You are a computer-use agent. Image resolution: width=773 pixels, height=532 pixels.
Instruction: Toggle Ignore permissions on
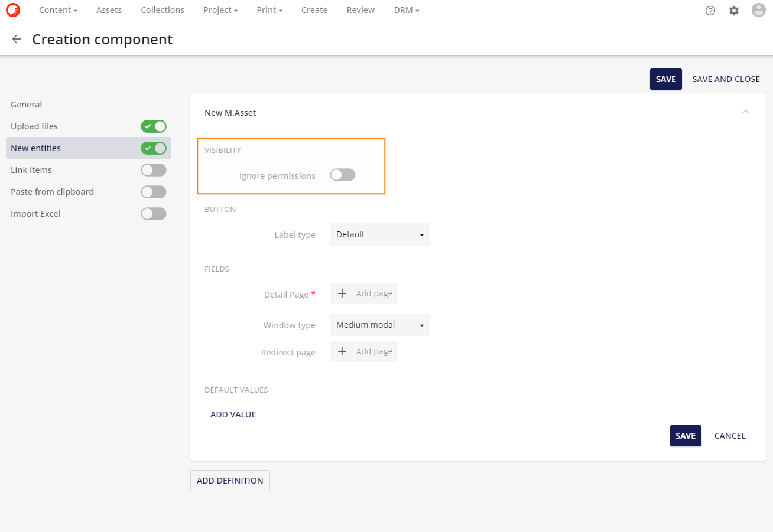342,175
